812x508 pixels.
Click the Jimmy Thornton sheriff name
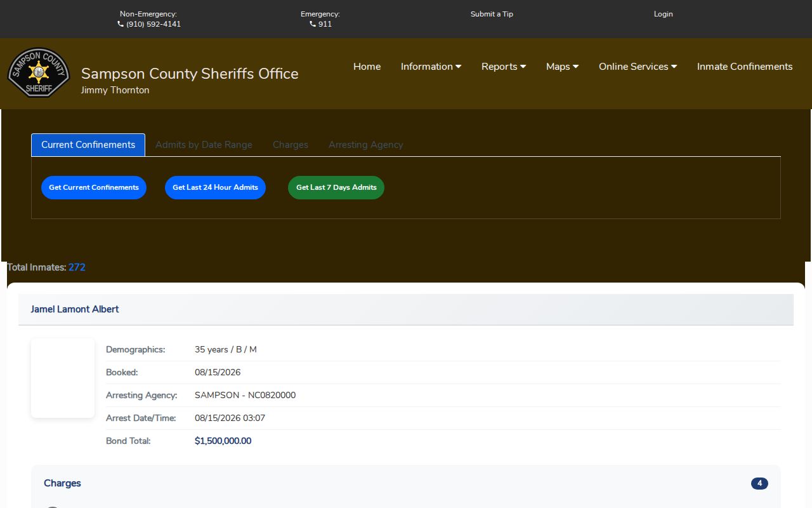pos(115,90)
